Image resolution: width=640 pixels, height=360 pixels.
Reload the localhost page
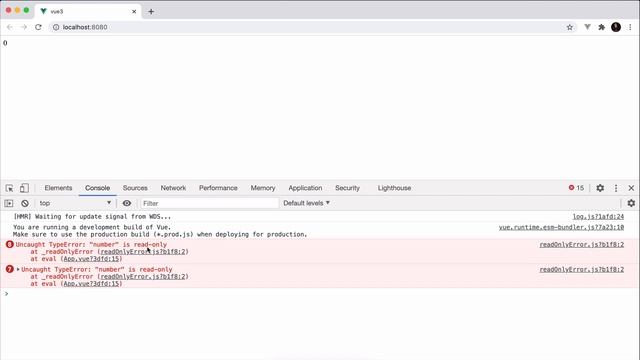coord(38,27)
